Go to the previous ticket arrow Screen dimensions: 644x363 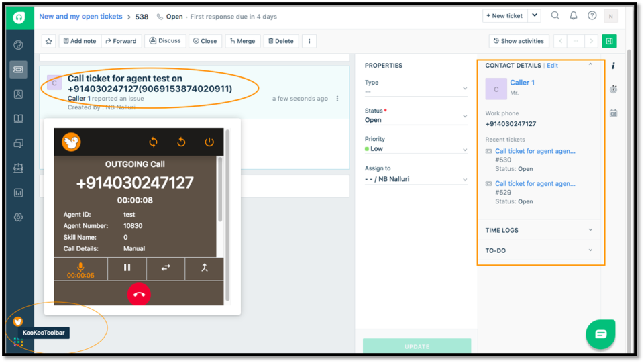click(x=561, y=41)
